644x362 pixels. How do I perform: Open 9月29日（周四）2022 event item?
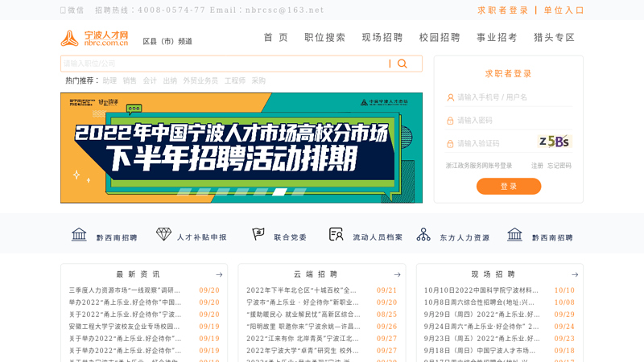[x=481, y=315]
